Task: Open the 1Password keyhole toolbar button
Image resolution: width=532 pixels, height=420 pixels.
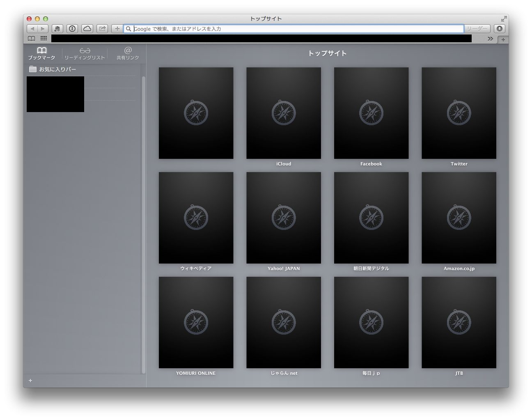Action: click(72, 29)
